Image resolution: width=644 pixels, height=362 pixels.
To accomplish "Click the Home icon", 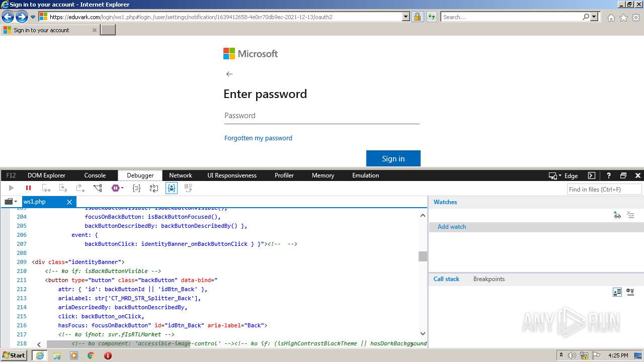I will pyautogui.click(x=611, y=18).
